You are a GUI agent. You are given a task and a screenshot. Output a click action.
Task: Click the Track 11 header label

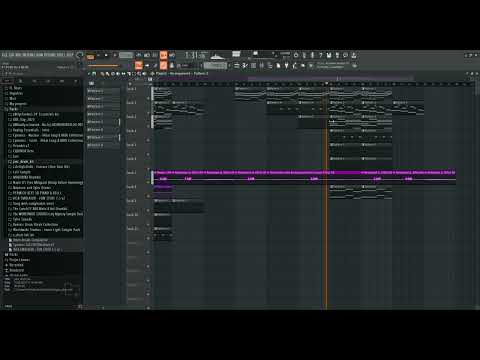tap(132, 229)
